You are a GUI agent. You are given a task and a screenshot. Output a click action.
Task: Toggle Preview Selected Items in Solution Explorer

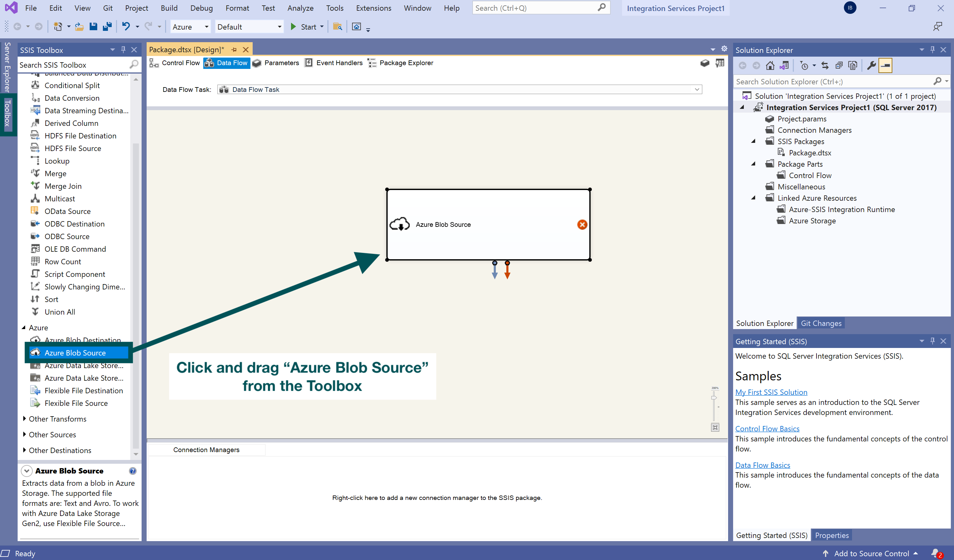coord(885,65)
